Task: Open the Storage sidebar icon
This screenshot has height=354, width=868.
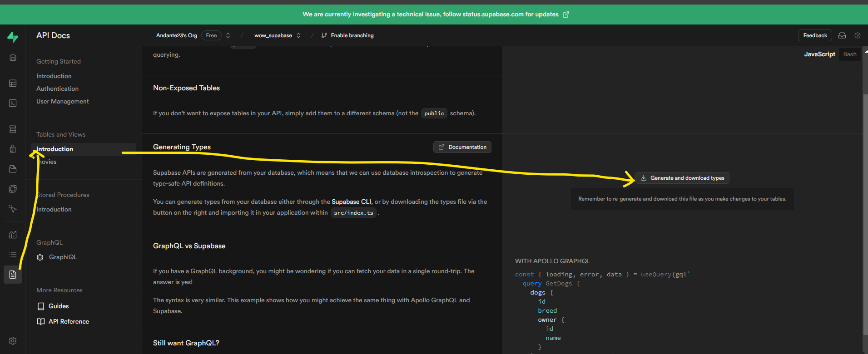Action: click(13, 169)
